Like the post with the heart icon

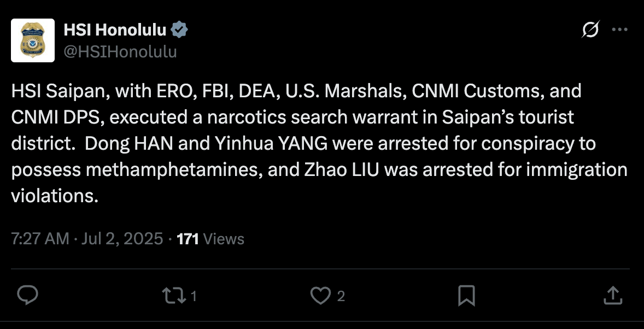(x=320, y=296)
